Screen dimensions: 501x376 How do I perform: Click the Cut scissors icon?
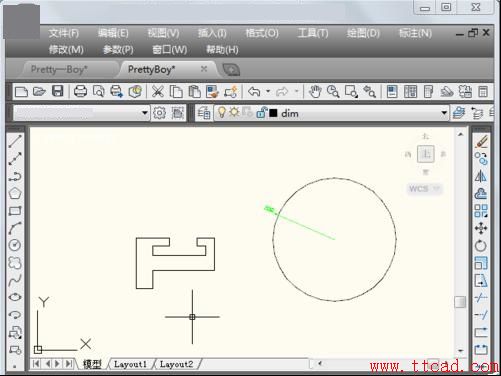click(158, 91)
